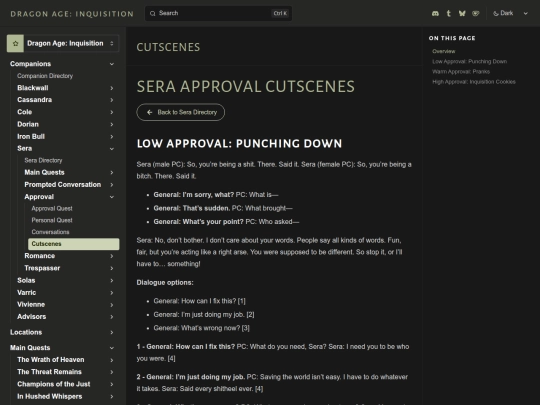Expand the Cassandra chevron
Image resolution: width=540 pixels, height=405 pixels.
point(112,100)
